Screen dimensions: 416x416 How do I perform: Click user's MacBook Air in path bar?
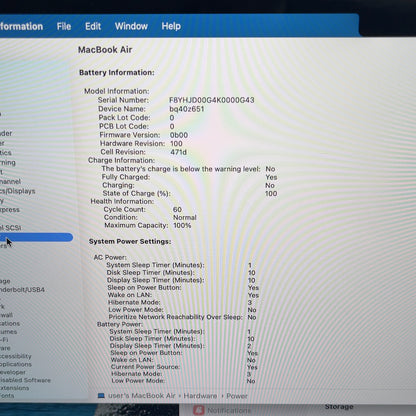point(142,396)
